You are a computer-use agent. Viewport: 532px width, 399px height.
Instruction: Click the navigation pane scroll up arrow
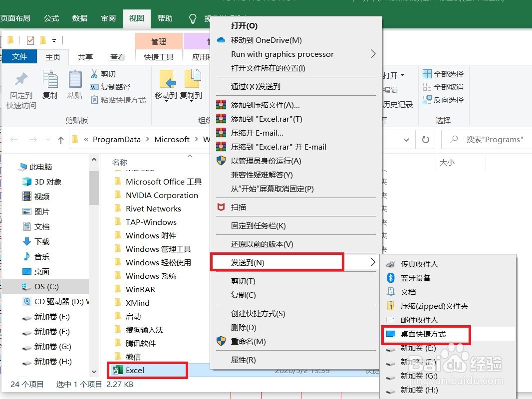(x=94, y=159)
